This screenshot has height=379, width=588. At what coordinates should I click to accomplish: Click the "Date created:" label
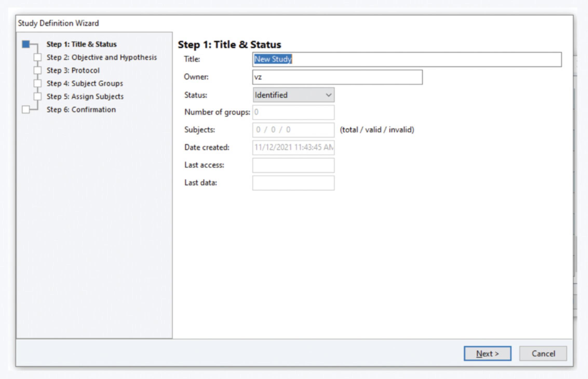tap(207, 147)
